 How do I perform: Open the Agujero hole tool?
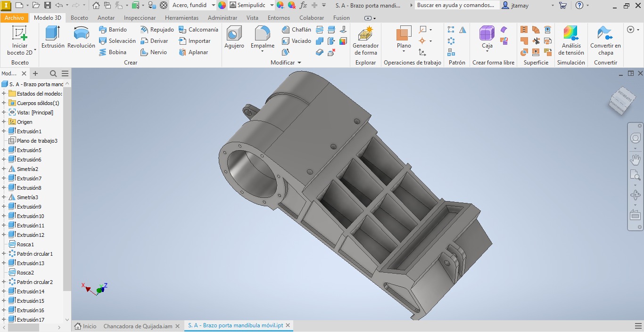point(234,38)
